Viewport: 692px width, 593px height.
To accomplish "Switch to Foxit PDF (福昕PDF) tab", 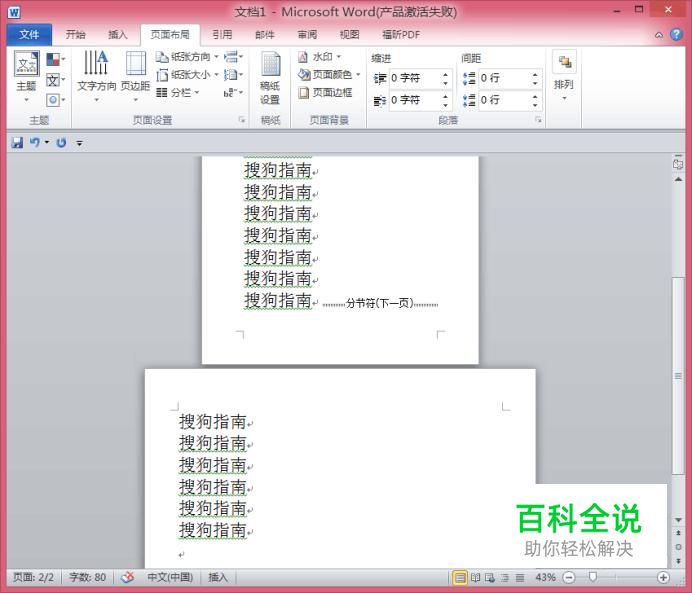I will click(401, 34).
